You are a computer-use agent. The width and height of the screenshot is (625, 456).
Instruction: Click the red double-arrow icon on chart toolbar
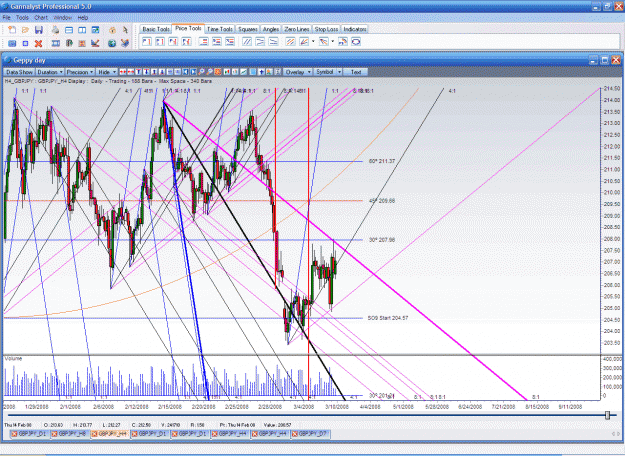(x=123, y=72)
